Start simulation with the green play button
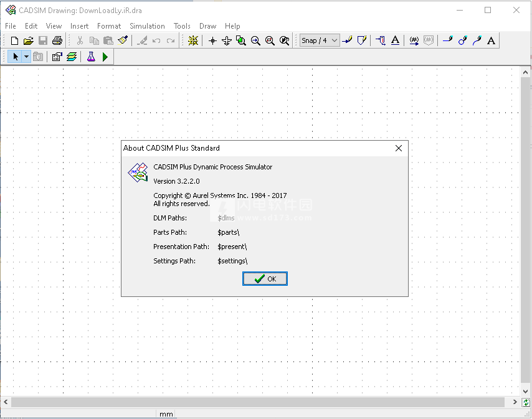This screenshot has width=532, height=419. tap(105, 57)
